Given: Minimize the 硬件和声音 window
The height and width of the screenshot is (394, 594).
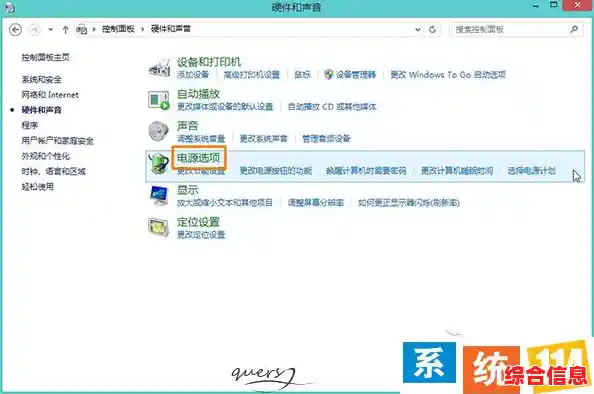Looking at the screenshot, I should click(x=536, y=6).
